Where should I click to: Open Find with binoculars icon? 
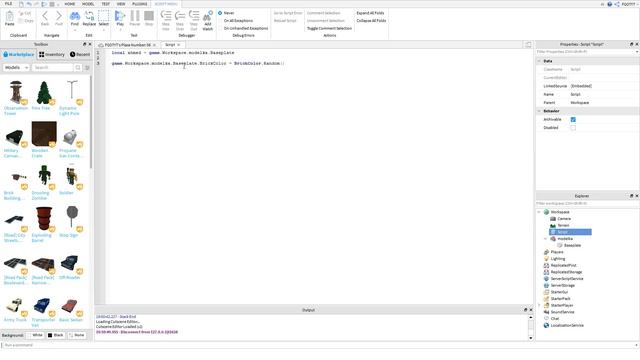tap(75, 16)
